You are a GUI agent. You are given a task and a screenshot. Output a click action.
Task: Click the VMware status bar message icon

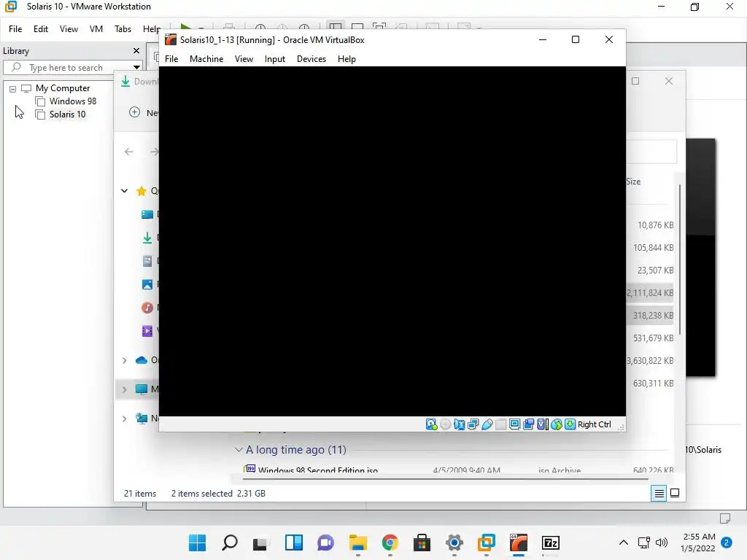coord(725,518)
